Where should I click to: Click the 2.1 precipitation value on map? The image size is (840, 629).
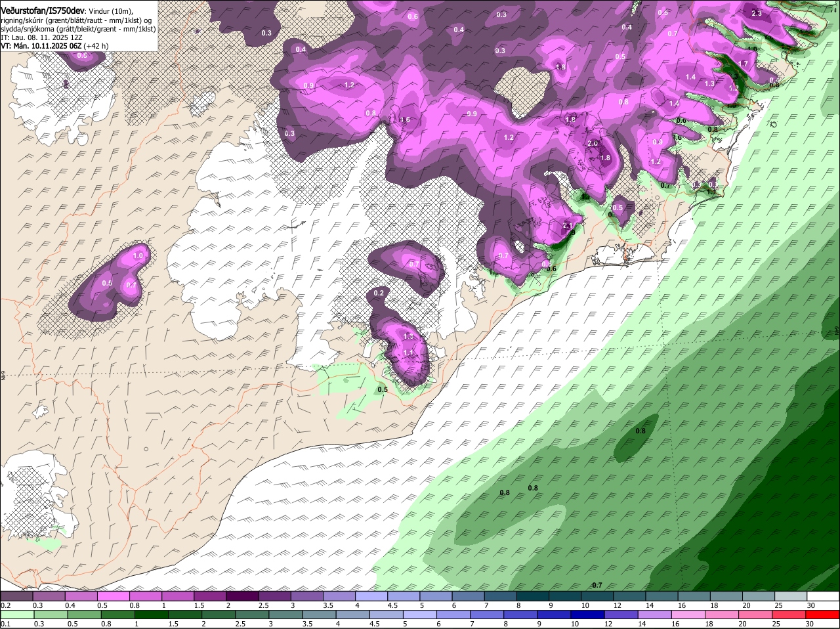pyautogui.click(x=568, y=225)
